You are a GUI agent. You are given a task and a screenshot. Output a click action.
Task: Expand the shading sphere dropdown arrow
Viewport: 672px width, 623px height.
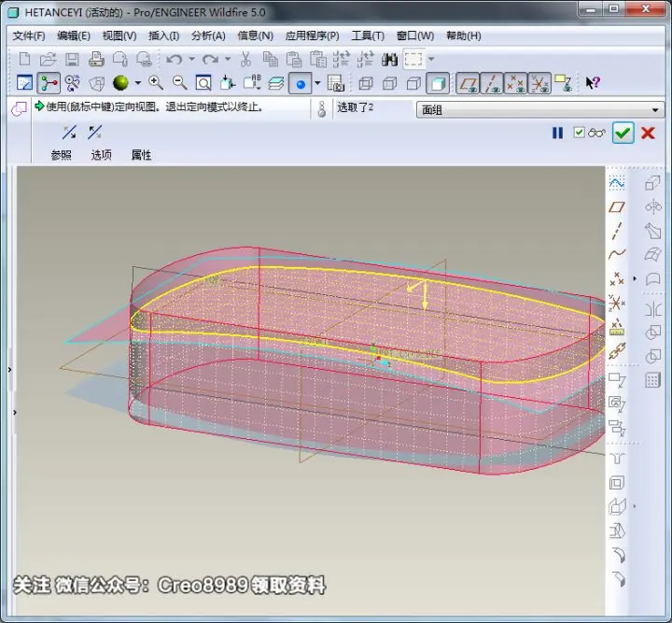pyautogui.click(x=138, y=83)
